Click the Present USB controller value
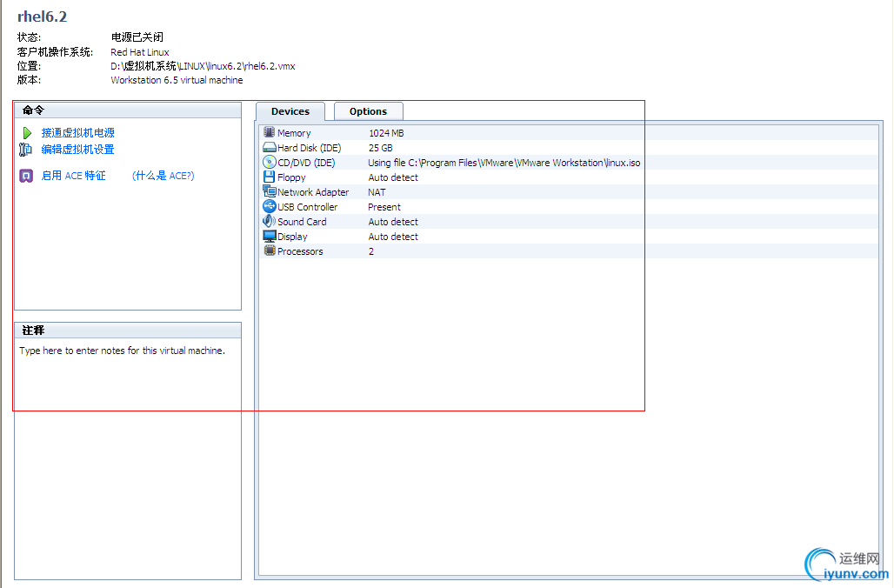The height and width of the screenshot is (588, 894). 384,207
